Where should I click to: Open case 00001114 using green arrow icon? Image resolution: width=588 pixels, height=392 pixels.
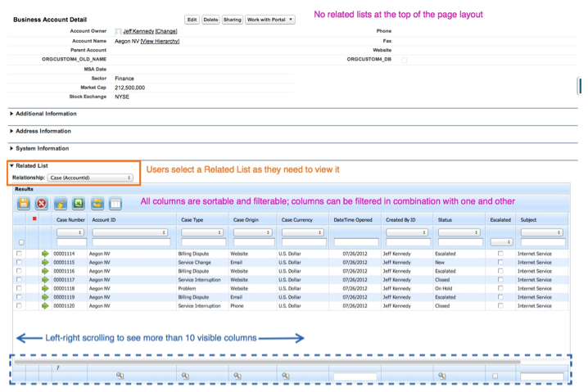[45, 255]
